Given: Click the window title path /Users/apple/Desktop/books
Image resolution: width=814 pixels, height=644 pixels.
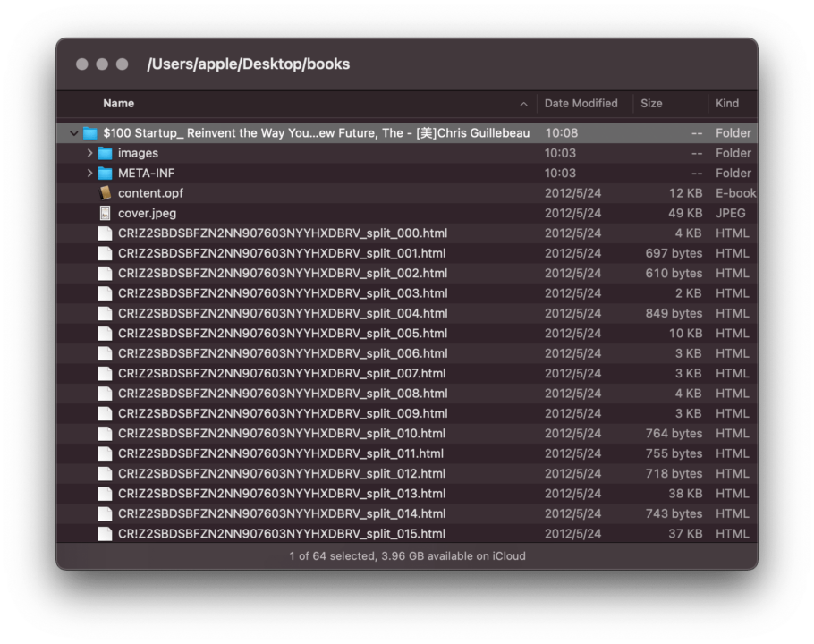Looking at the screenshot, I should [x=248, y=64].
